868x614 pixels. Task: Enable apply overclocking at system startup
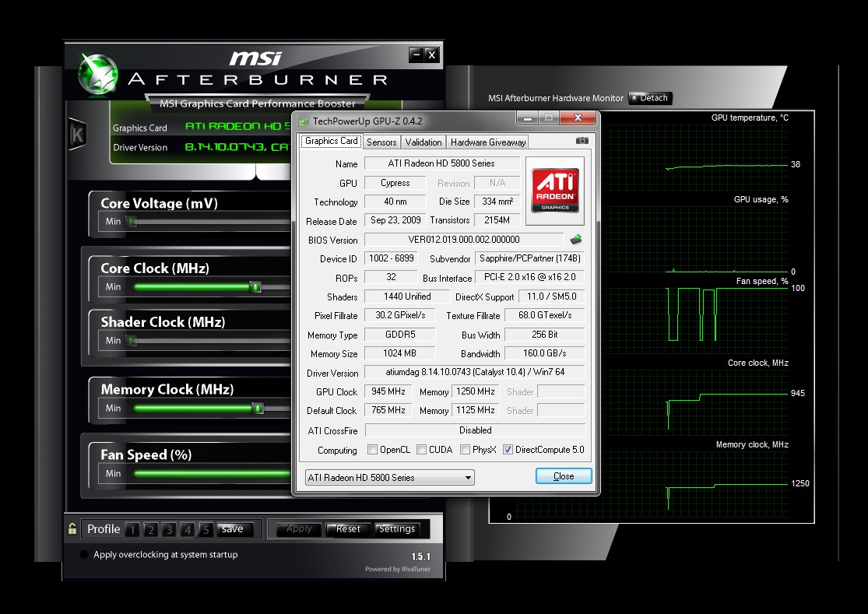coord(84,555)
